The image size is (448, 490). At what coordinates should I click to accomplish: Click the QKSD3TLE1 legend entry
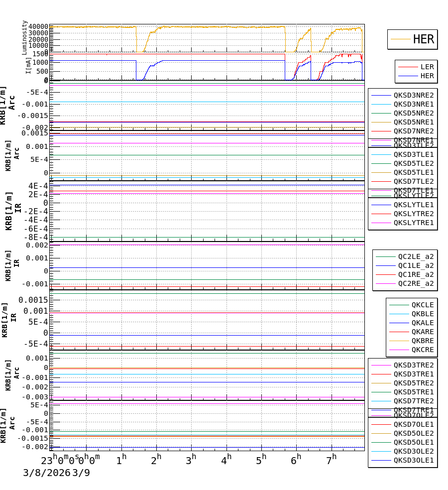point(413,155)
